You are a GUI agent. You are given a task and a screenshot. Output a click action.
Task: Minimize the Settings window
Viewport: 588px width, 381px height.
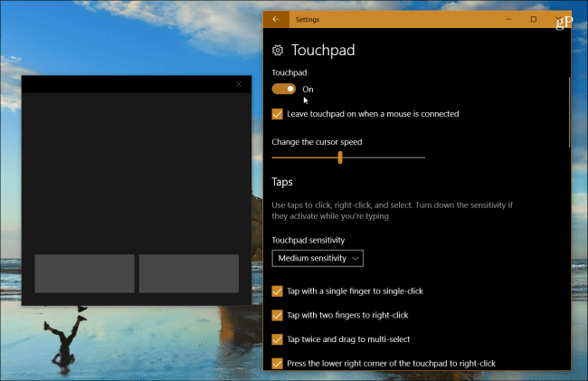tap(508, 19)
